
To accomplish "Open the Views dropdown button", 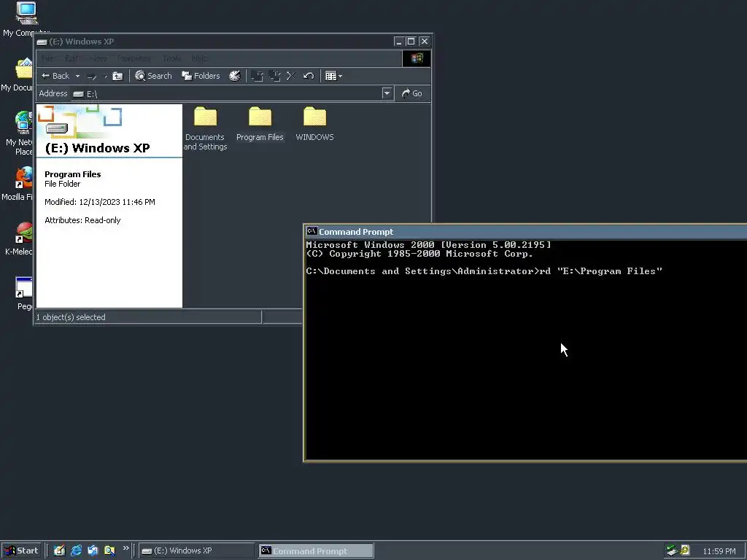I will (333, 76).
